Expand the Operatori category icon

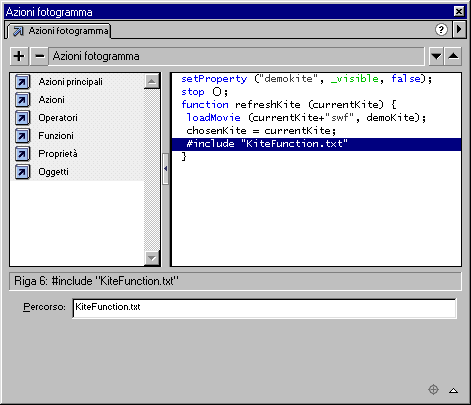point(23,118)
